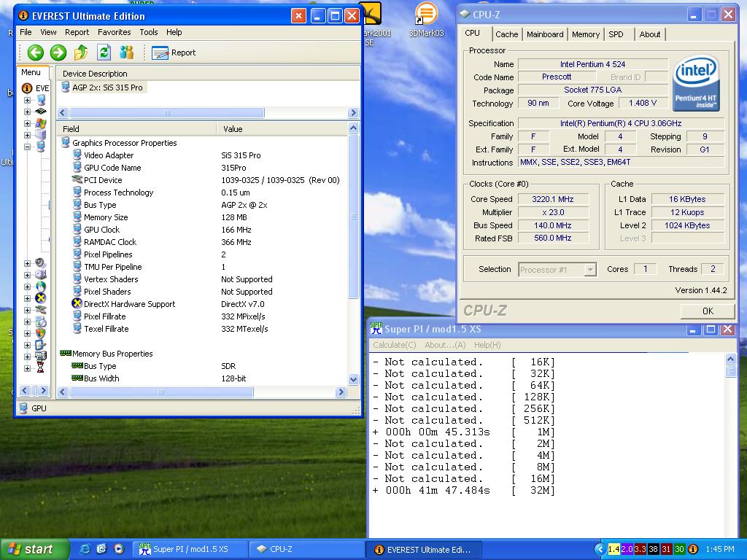The width and height of the screenshot is (747, 560).
Task: Select the EVEREST root tree item
Action: [36, 88]
